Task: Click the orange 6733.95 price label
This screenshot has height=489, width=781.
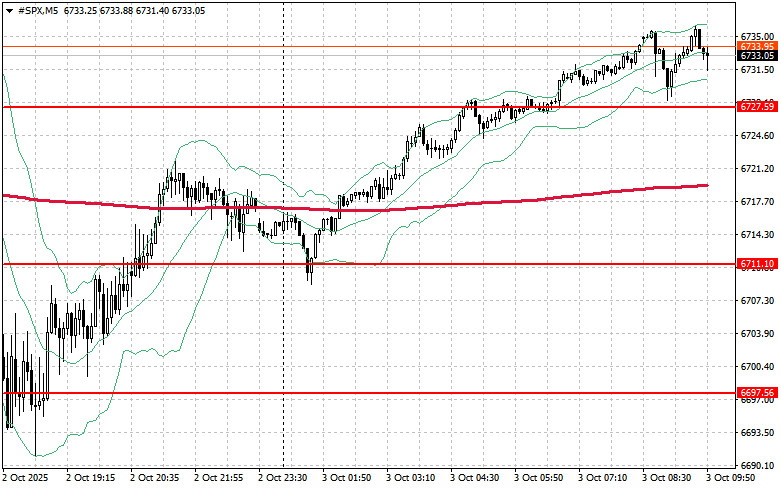Action: click(x=757, y=46)
